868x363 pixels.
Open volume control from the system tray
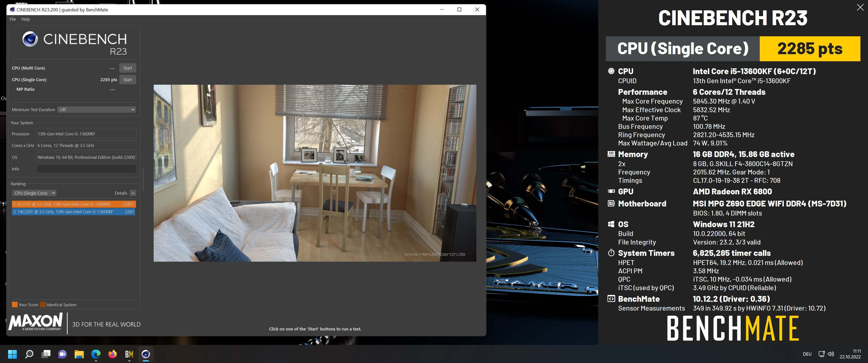(x=831, y=354)
